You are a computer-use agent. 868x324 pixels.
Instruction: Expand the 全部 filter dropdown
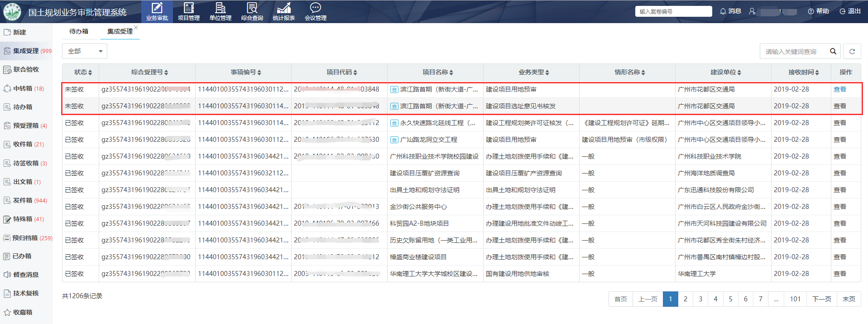click(x=85, y=52)
